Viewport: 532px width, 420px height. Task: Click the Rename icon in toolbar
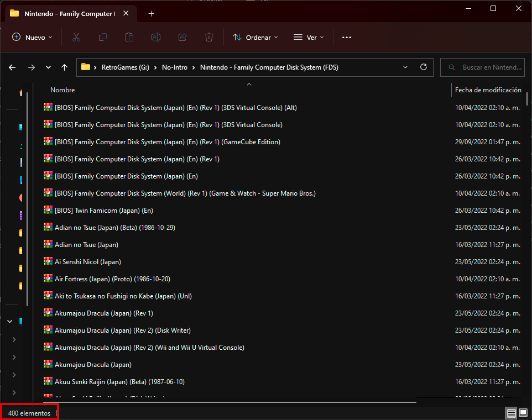[156, 37]
